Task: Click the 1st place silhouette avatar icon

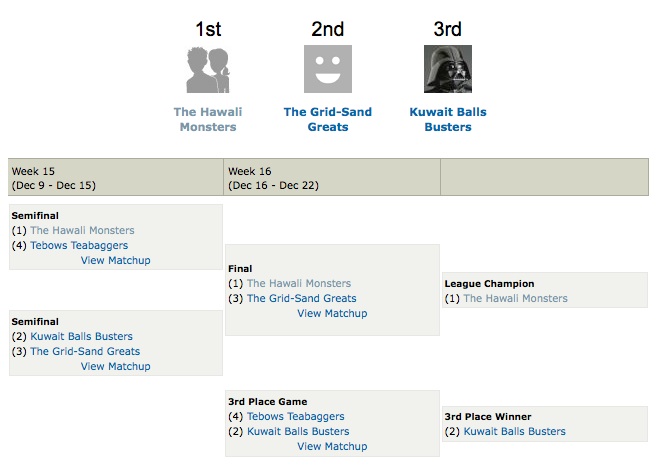Action: (x=208, y=69)
